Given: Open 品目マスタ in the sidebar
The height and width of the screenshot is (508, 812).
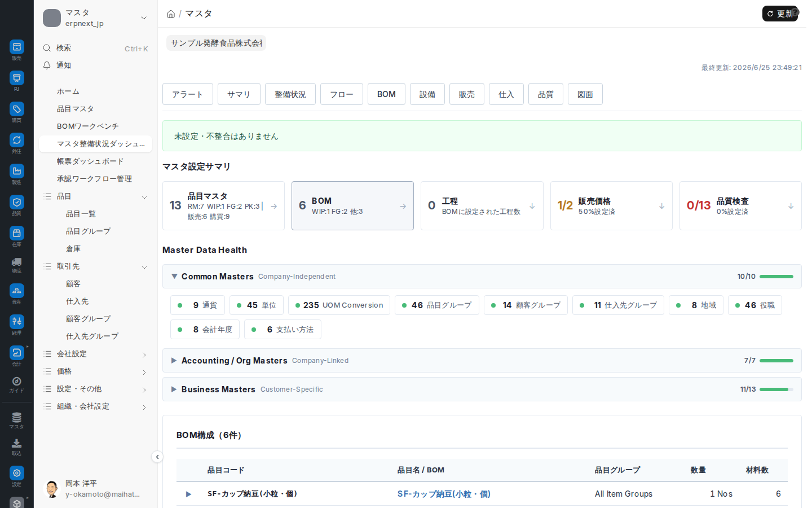Looking at the screenshot, I should click(x=95, y=109).
